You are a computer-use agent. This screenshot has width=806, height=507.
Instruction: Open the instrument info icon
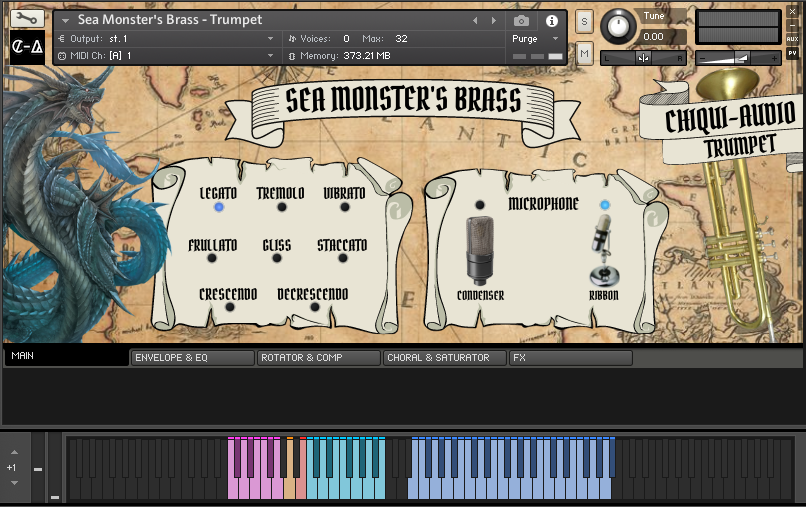[551, 20]
